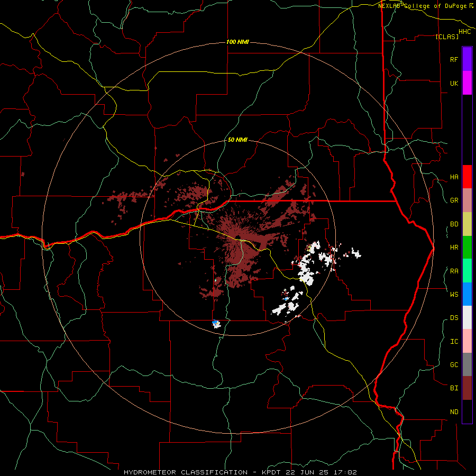Click the IC legend label

click(x=454, y=342)
